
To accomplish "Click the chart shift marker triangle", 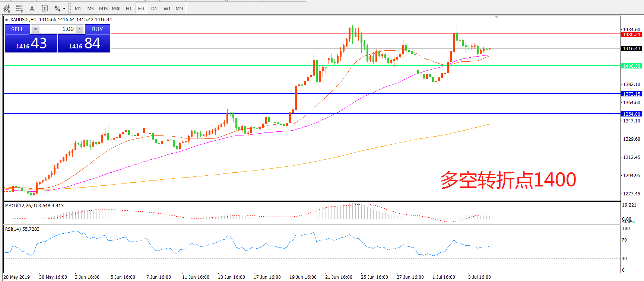I will coord(497,17).
